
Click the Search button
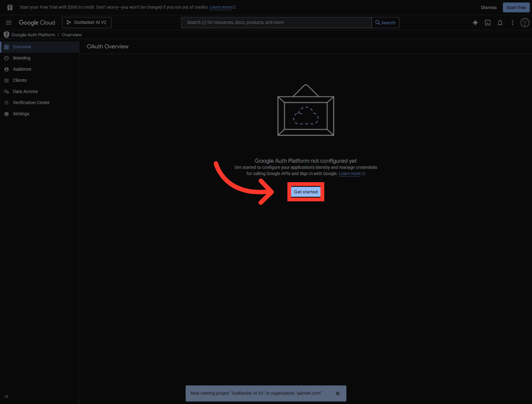click(385, 22)
